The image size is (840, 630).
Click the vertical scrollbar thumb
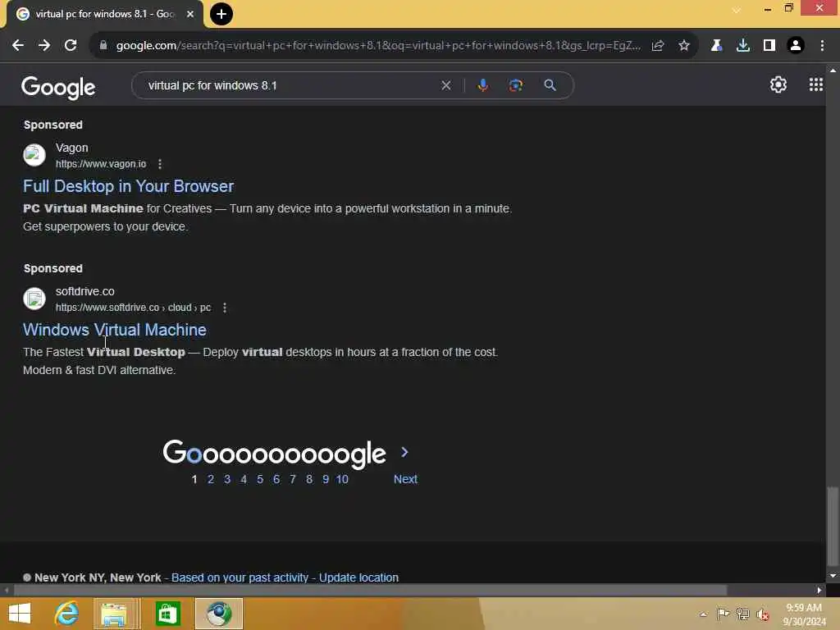click(x=833, y=526)
